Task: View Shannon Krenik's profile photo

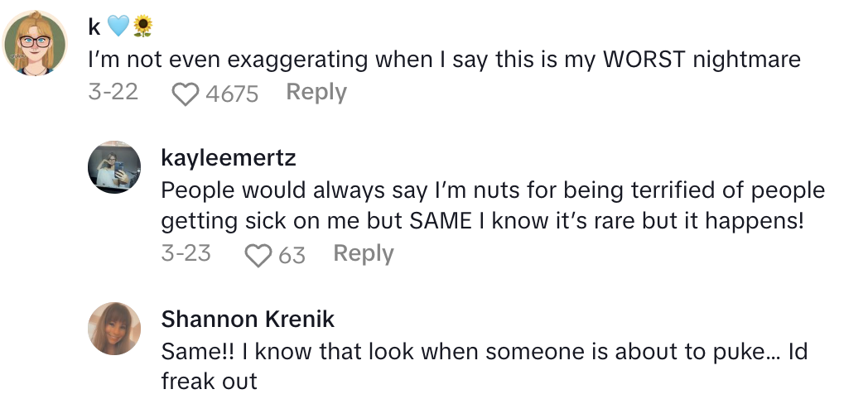Action: tap(114, 328)
